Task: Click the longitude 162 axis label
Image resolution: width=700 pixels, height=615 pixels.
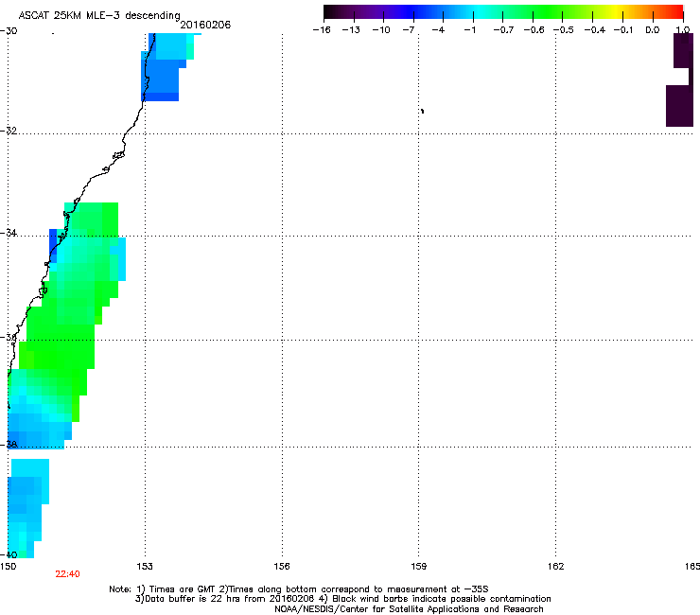Action: coord(556,567)
